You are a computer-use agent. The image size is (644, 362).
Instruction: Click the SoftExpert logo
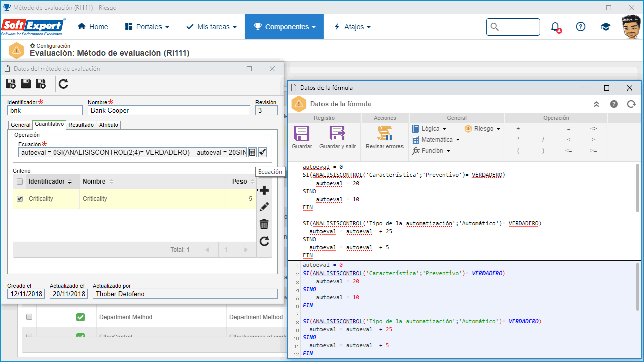pos(33,27)
